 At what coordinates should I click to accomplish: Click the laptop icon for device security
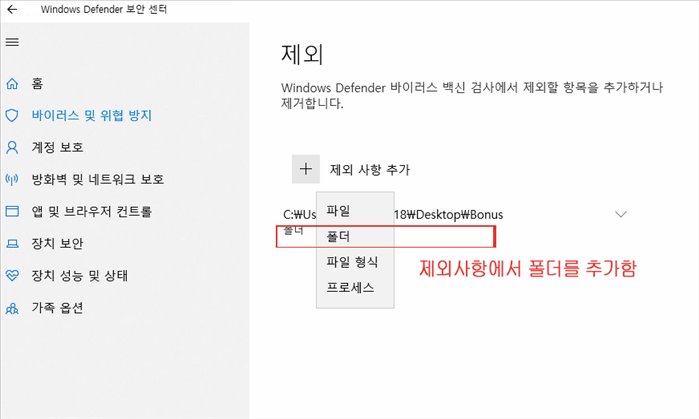point(12,243)
